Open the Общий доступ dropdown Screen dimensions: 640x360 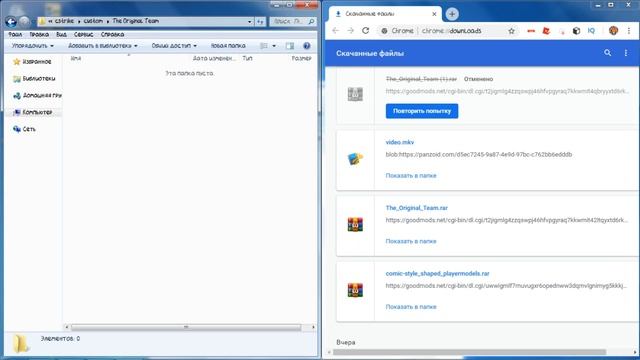click(x=174, y=46)
